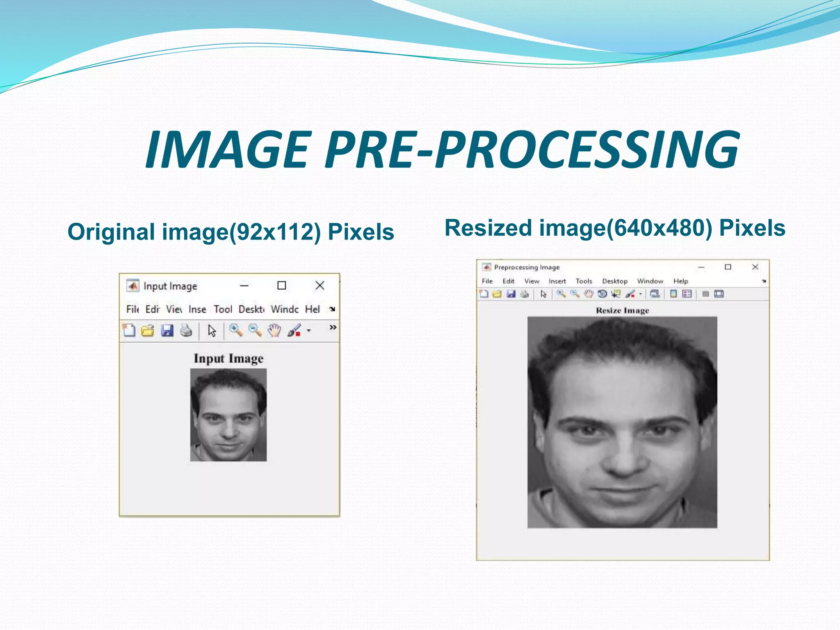Click Print icon in Input Image window
Screen dimensions: 840x630
(x=186, y=331)
